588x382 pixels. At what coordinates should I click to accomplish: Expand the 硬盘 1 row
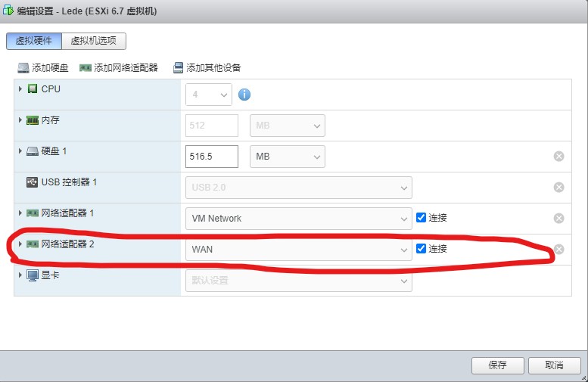[x=20, y=151]
